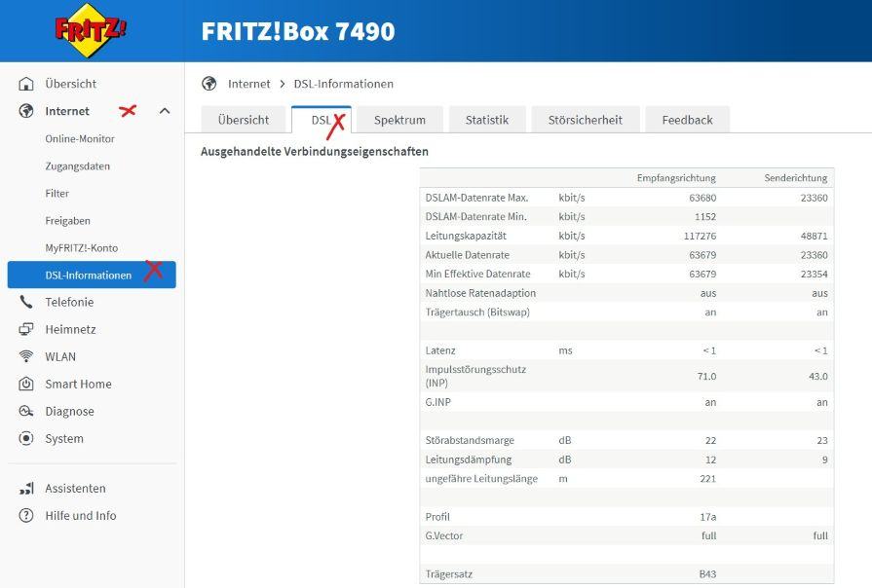The image size is (872, 588).
Task: Open Zugangsdaten submenu item
Action: pos(77,166)
